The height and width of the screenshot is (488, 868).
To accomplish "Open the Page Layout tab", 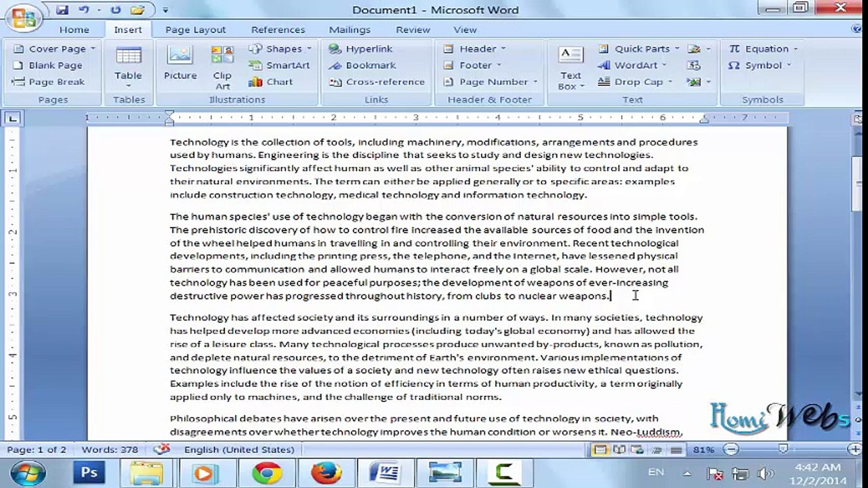I will tap(195, 30).
